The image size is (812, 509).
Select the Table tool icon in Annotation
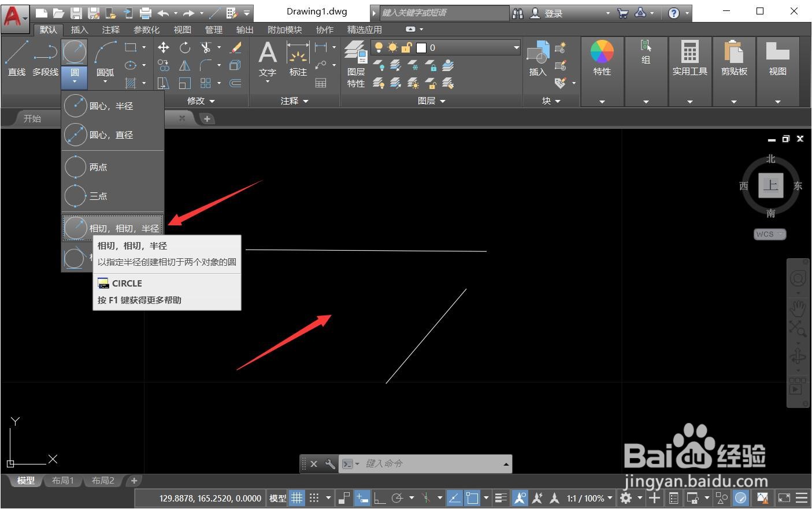point(321,83)
